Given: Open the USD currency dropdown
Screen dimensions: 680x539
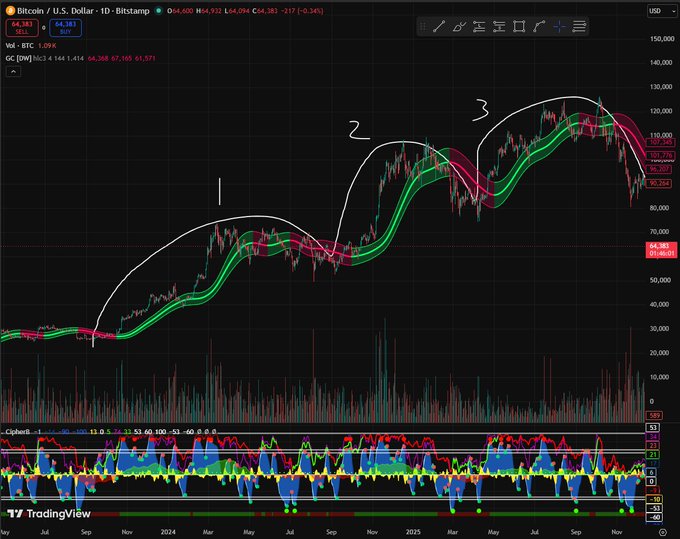Looking at the screenshot, I should pyautogui.click(x=661, y=11).
